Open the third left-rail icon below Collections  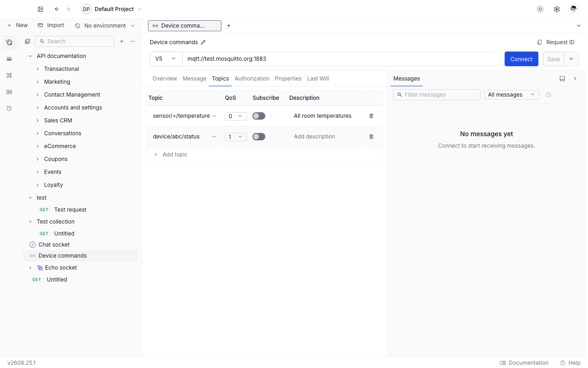pos(9,75)
